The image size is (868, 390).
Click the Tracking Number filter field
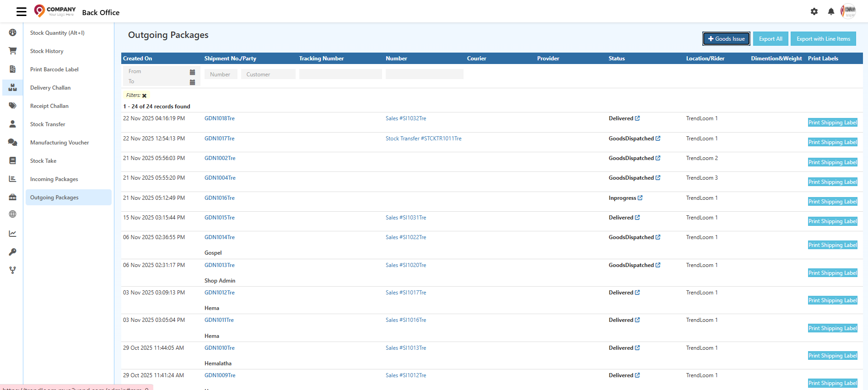click(340, 74)
